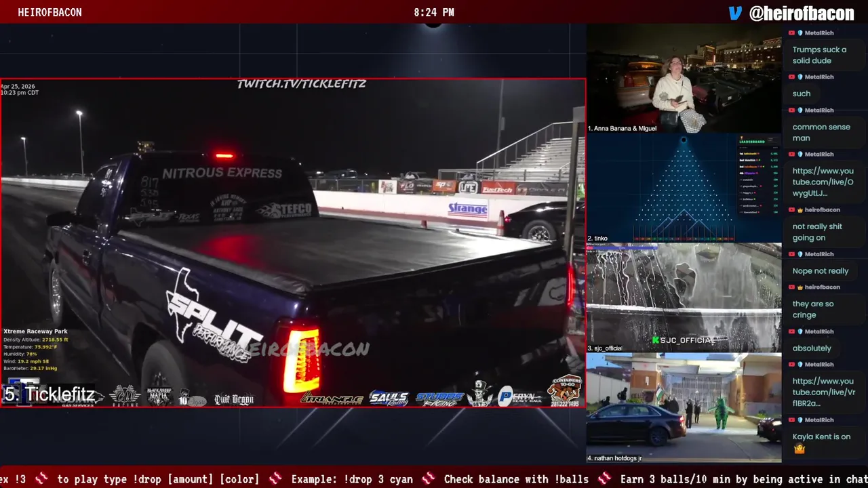Click the "5. Ticklefitz" stream label
This screenshot has height=488, width=868.
tap(49, 394)
